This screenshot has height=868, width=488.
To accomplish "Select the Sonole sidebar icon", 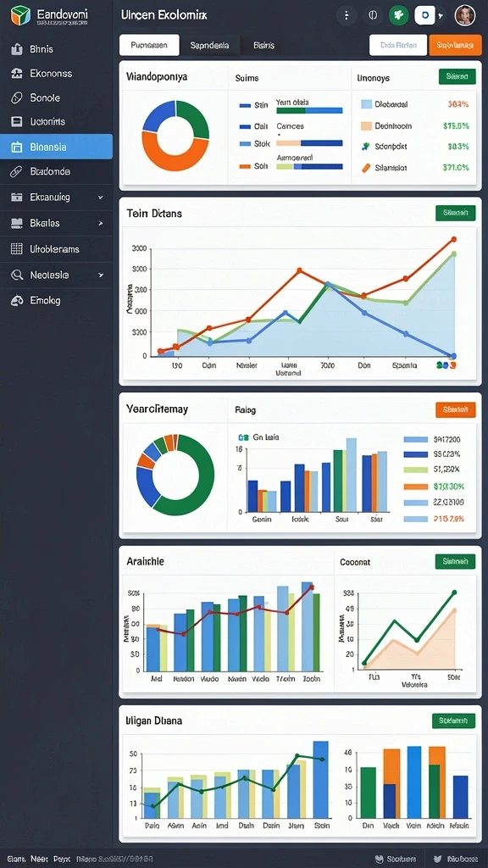I will click(x=17, y=98).
